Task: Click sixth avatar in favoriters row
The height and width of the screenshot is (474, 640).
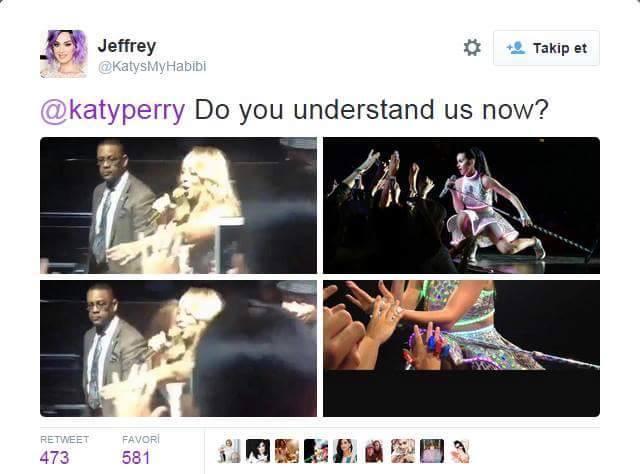Action: pyautogui.click(x=374, y=451)
